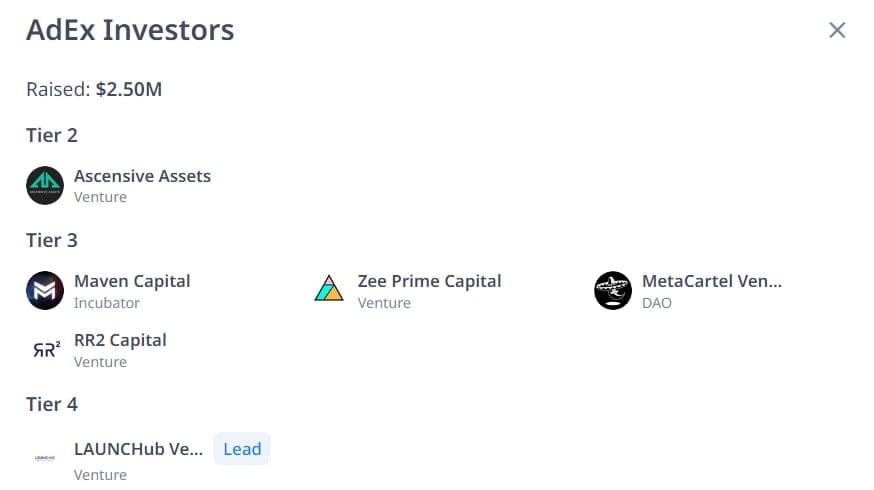Viewport: 874px width, 490px height.
Task: Open the Ascensive Assets investor name
Action: [142, 176]
